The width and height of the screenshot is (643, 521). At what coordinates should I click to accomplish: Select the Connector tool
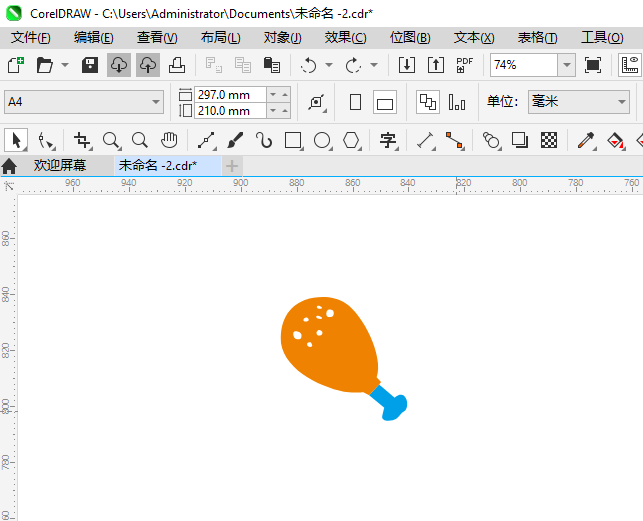[x=454, y=140]
